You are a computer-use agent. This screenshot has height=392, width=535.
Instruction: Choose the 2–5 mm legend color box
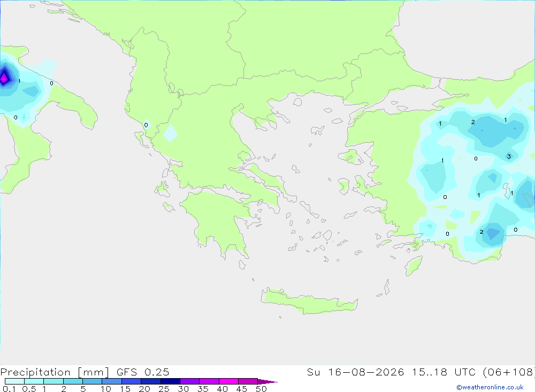tap(73, 381)
